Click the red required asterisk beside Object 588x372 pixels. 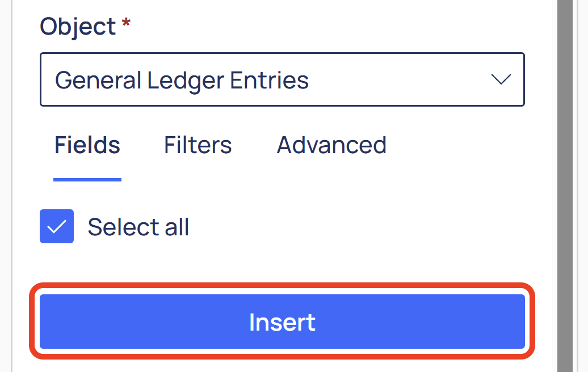pos(125,25)
